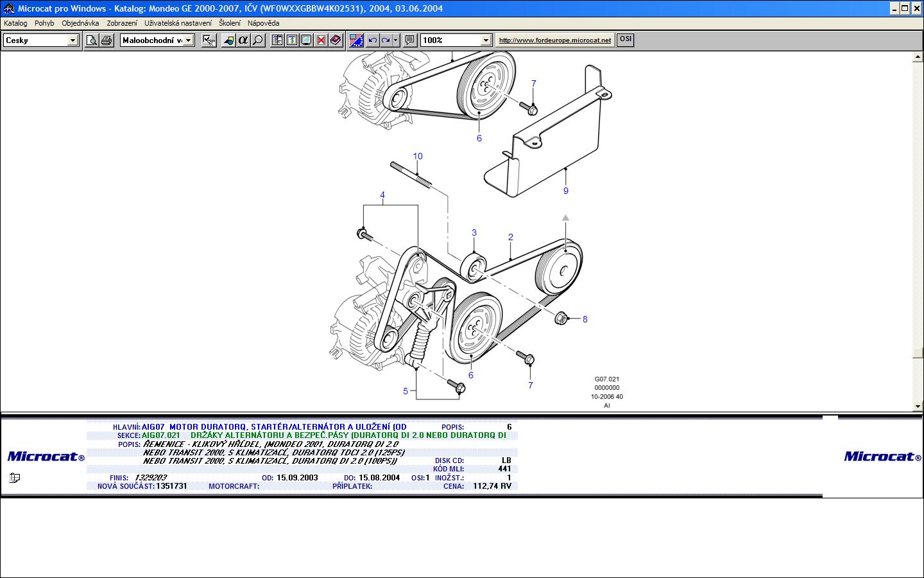The width and height of the screenshot is (924, 578).
Task: Click the alpha symbol toolbar icon
Action: tap(243, 40)
